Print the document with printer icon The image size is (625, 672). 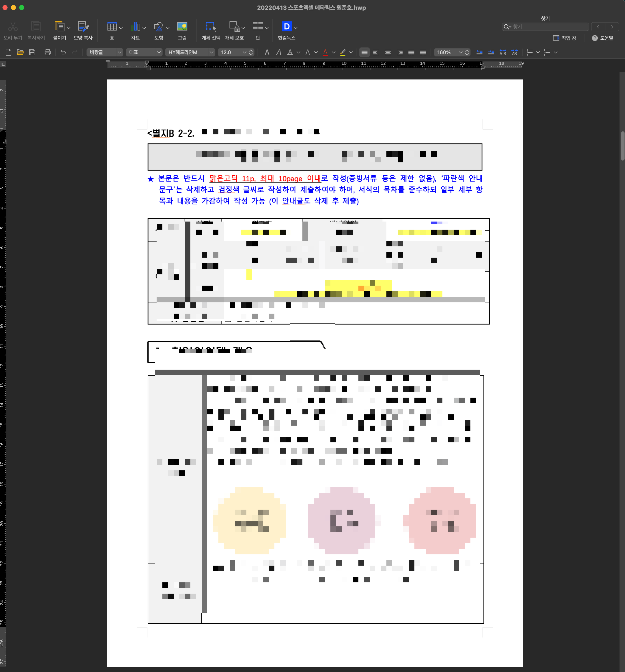click(x=48, y=52)
